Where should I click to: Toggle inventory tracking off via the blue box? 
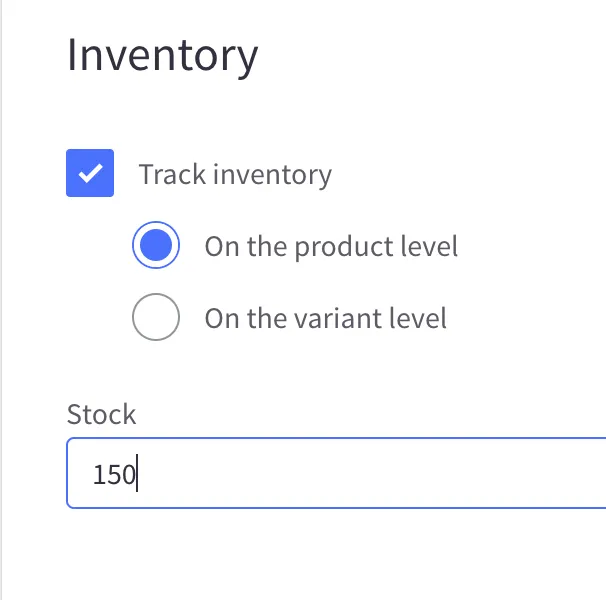coord(90,173)
